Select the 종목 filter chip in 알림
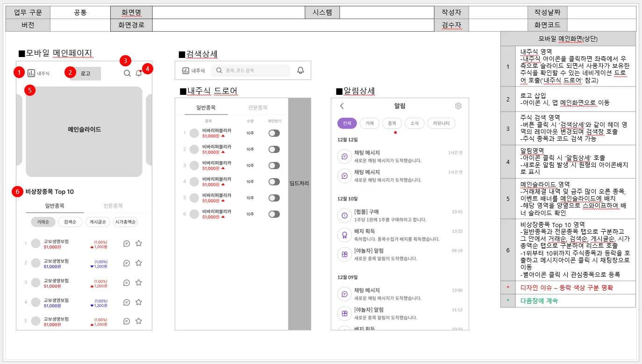This screenshot has width=642, height=364. [392, 123]
